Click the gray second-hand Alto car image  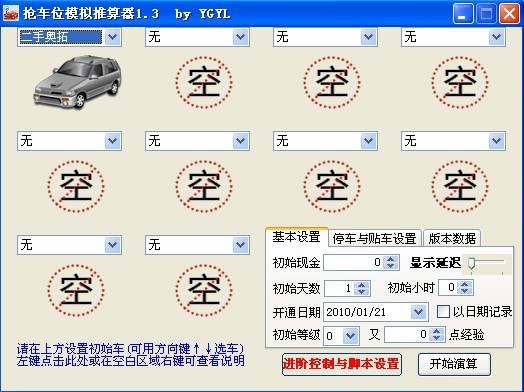click(x=77, y=81)
